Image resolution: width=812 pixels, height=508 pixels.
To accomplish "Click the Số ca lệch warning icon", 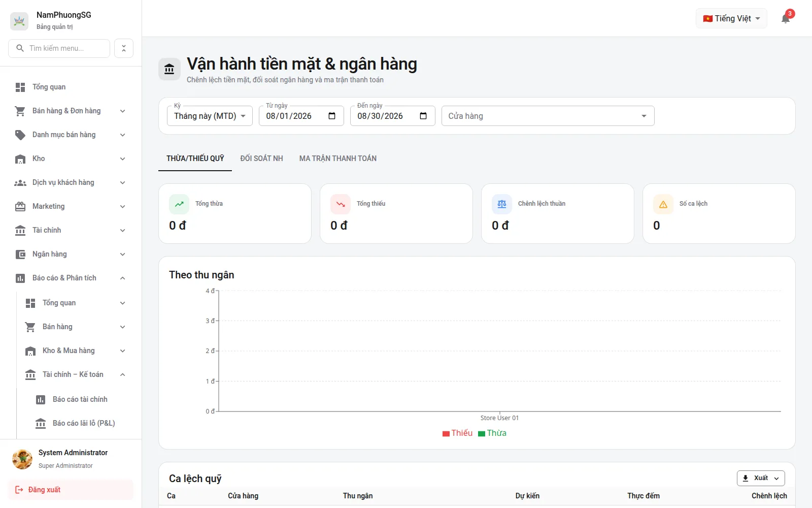I will 663,204.
